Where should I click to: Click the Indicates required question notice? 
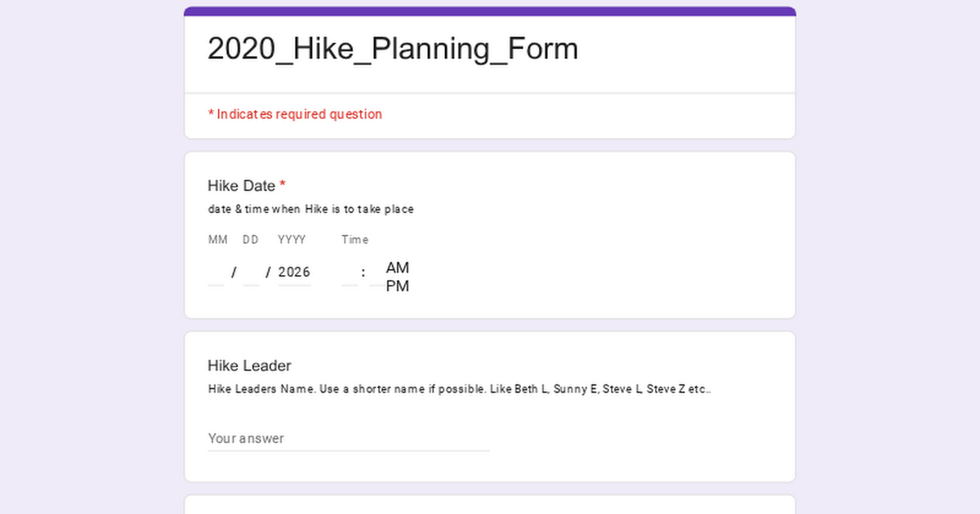(x=295, y=114)
